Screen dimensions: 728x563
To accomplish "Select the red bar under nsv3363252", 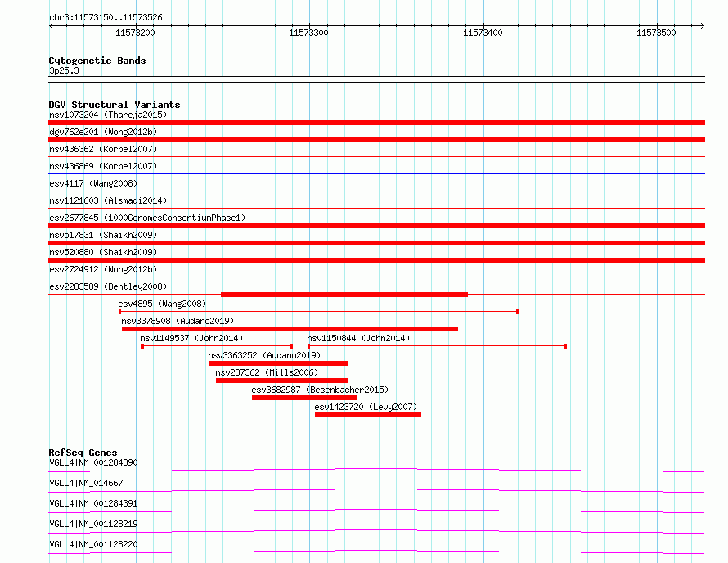I will pyautogui.click(x=279, y=363).
